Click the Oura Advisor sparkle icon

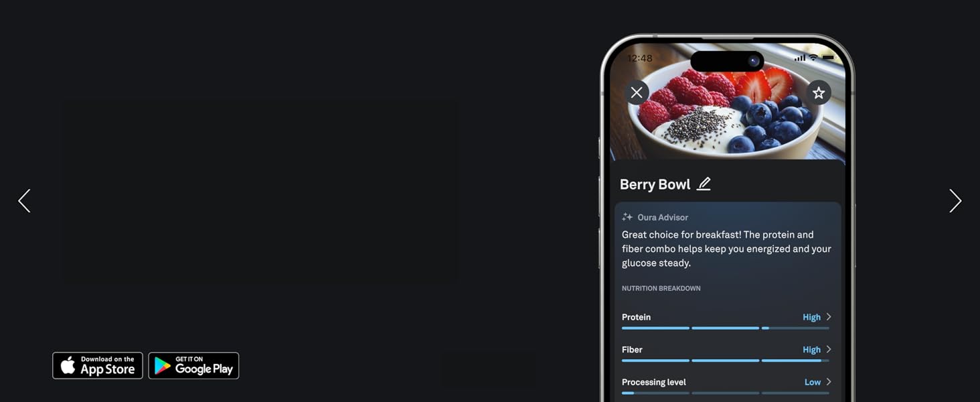pos(627,217)
